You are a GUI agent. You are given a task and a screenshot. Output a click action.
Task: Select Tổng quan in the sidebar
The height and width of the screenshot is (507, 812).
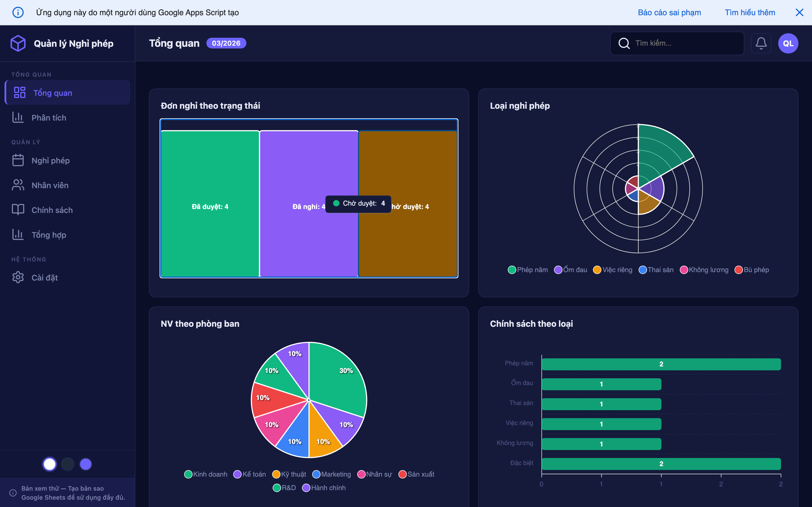(52, 93)
